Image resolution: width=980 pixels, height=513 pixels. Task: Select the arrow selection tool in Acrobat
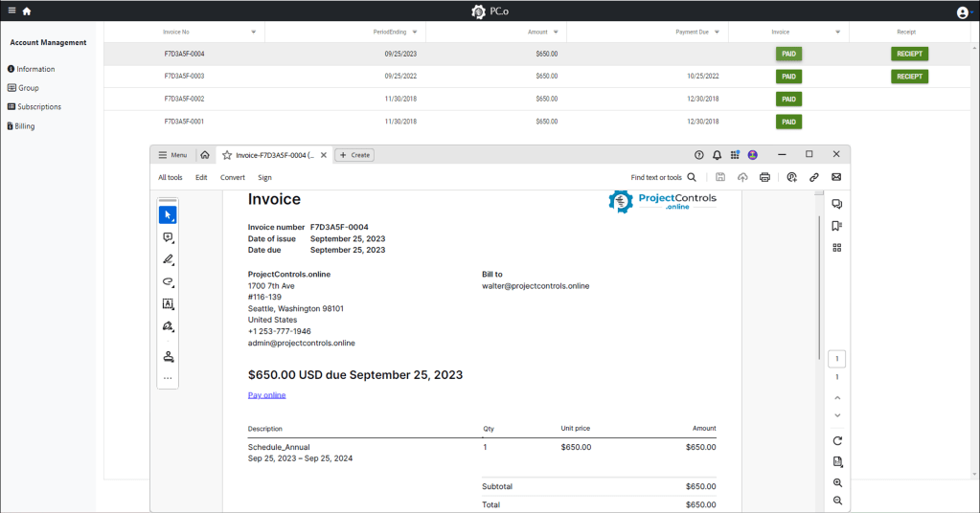pyautogui.click(x=168, y=214)
